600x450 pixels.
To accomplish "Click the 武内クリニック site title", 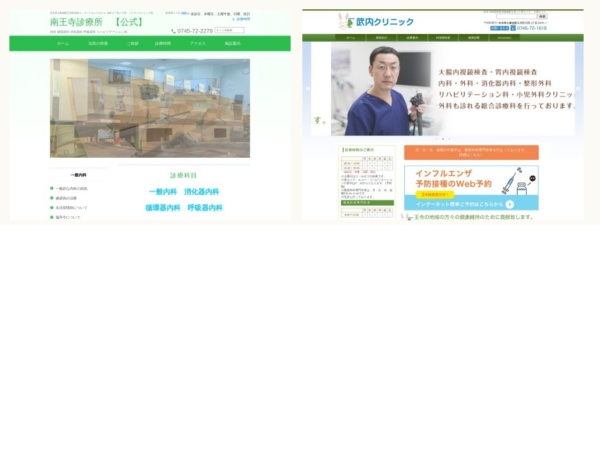I will click(385, 22).
